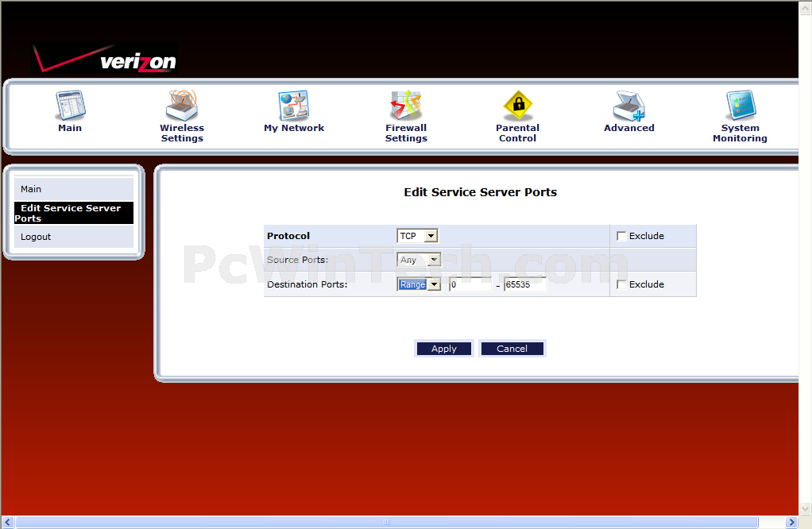Click the System Monitoring label
Image resolution: width=812 pixels, height=529 pixels.
740,133
